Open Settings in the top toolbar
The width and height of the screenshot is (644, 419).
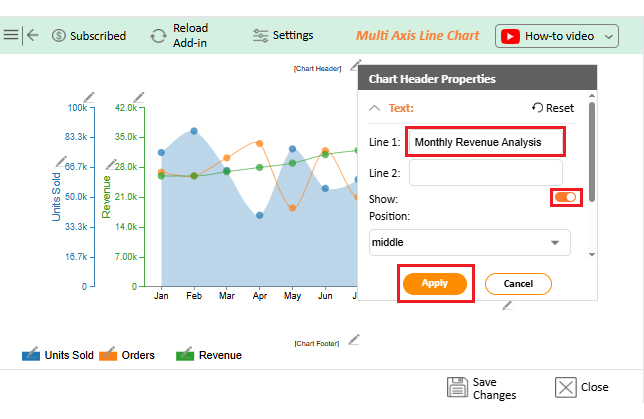click(x=283, y=36)
